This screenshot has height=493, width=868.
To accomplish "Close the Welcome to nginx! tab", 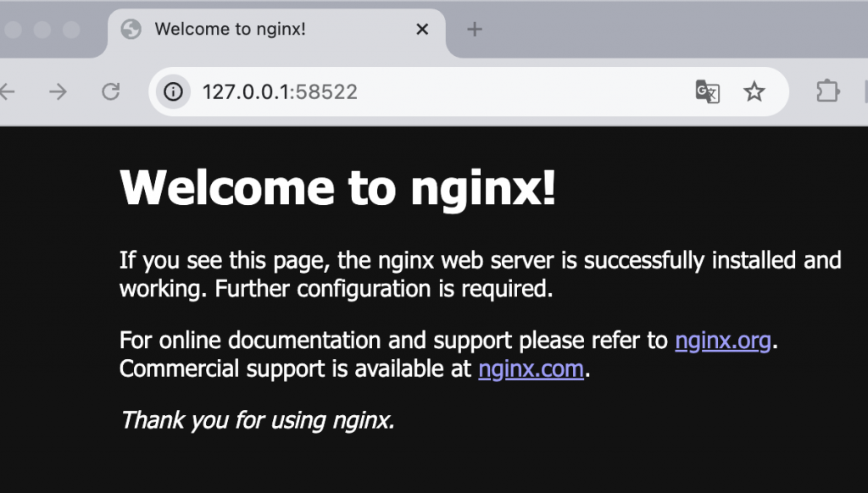I will (x=422, y=29).
